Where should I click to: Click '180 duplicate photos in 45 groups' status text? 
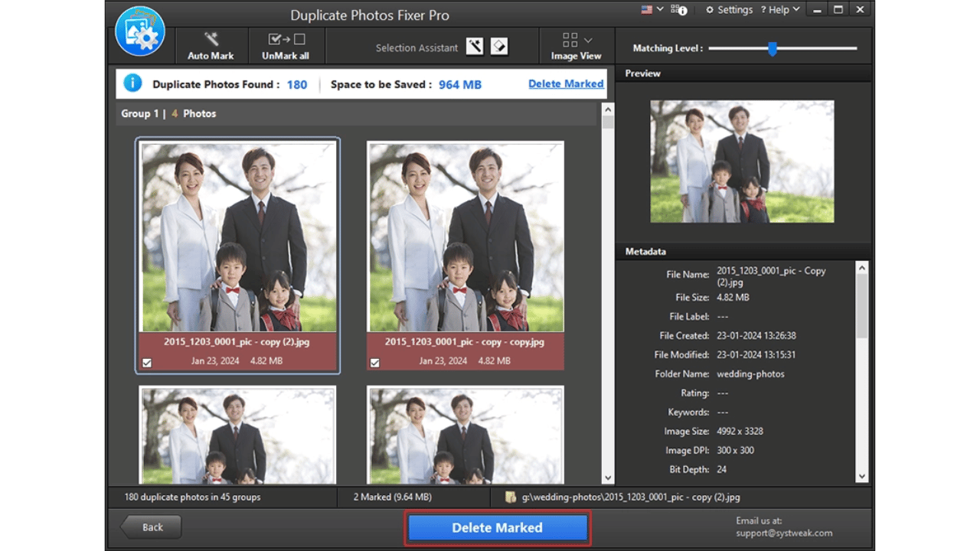(192, 497)
